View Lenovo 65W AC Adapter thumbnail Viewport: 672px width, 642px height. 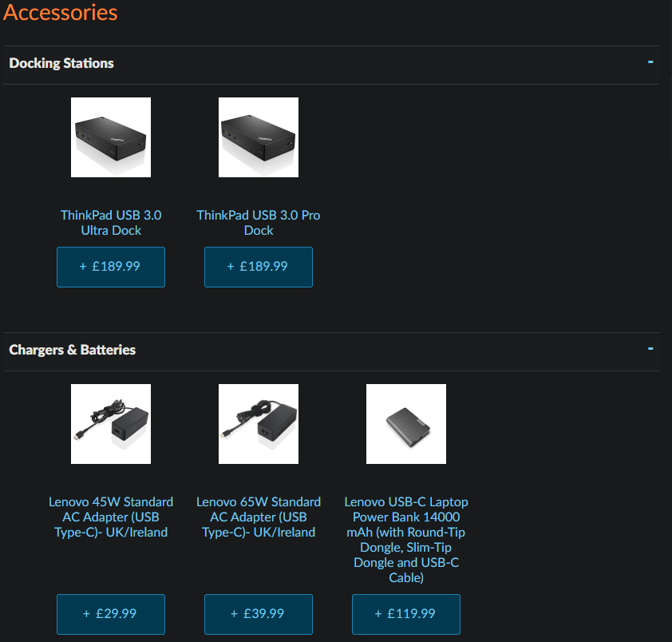click(x=259, y=424)
